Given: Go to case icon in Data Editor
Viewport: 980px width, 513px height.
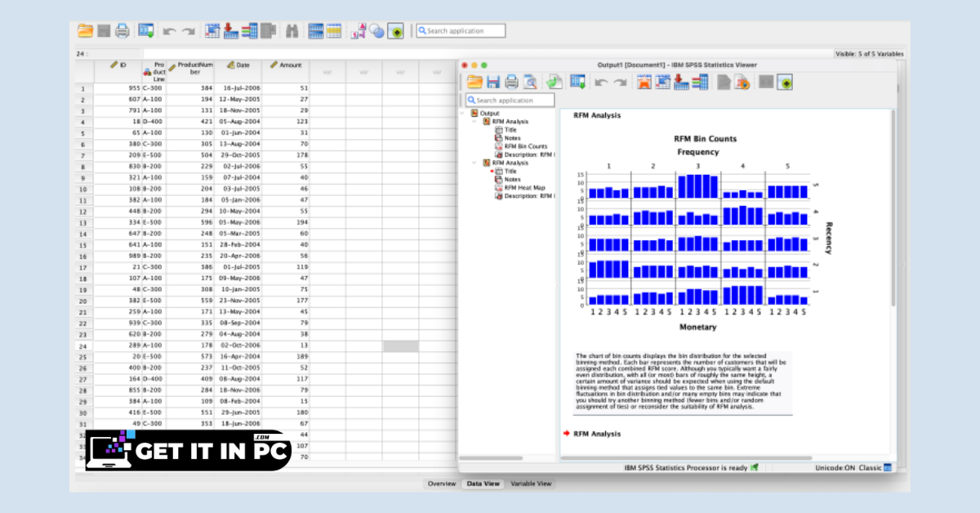Looking at the screenshot, I should pos(212,31).
